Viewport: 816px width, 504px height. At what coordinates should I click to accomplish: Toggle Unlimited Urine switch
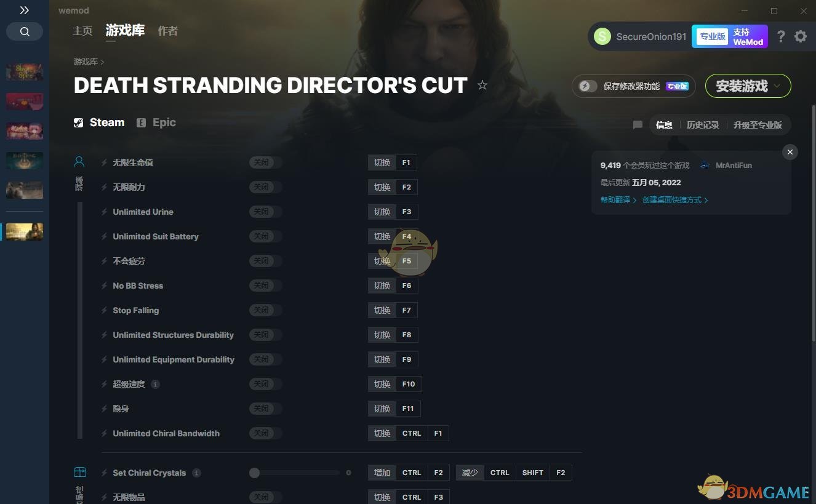click(x=266, y=212)
